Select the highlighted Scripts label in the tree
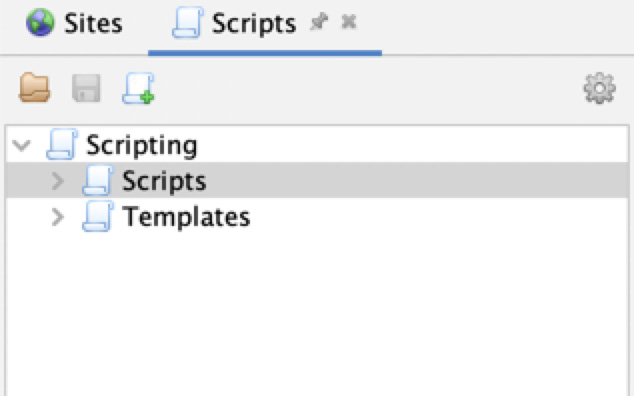Screen dimensions: 634x396 (164, 181)
